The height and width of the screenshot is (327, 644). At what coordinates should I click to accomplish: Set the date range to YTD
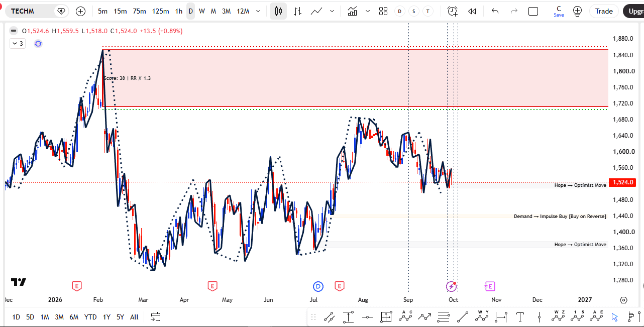90,317
